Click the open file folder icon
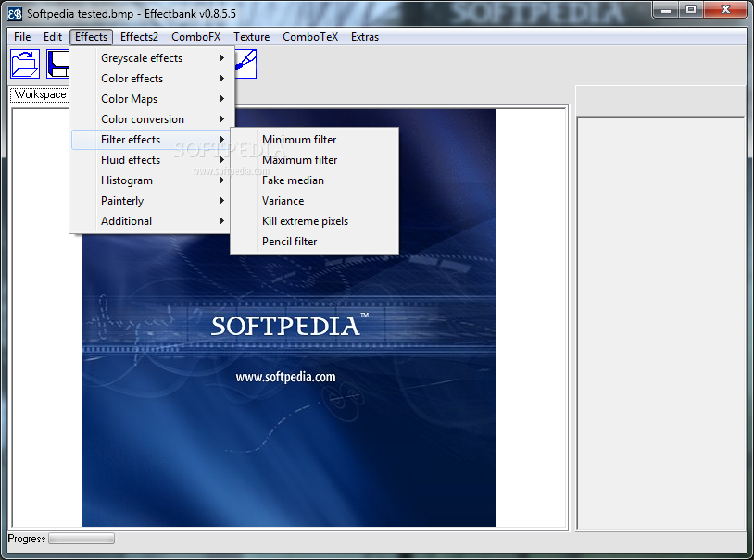Image resolution: width=754 pixels, height=560 pixels. coord(25,64)
